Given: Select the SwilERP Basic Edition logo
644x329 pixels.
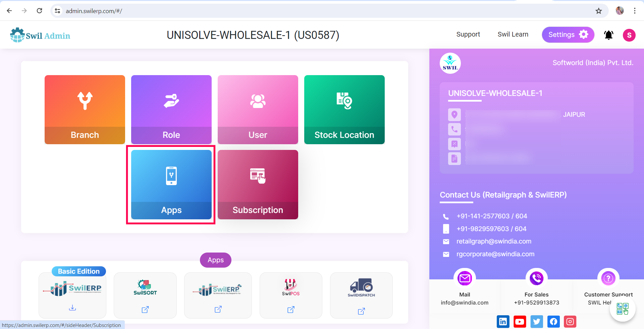Looking at the screenshot, I should coord(72,288).
